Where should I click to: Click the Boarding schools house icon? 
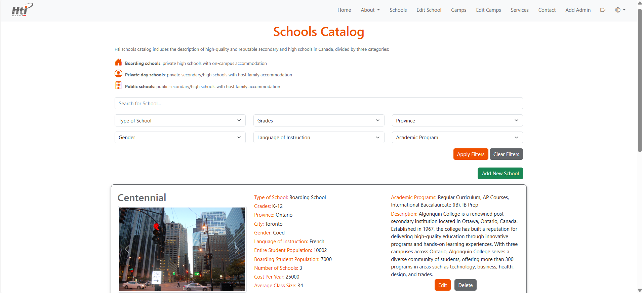(118, 63)
